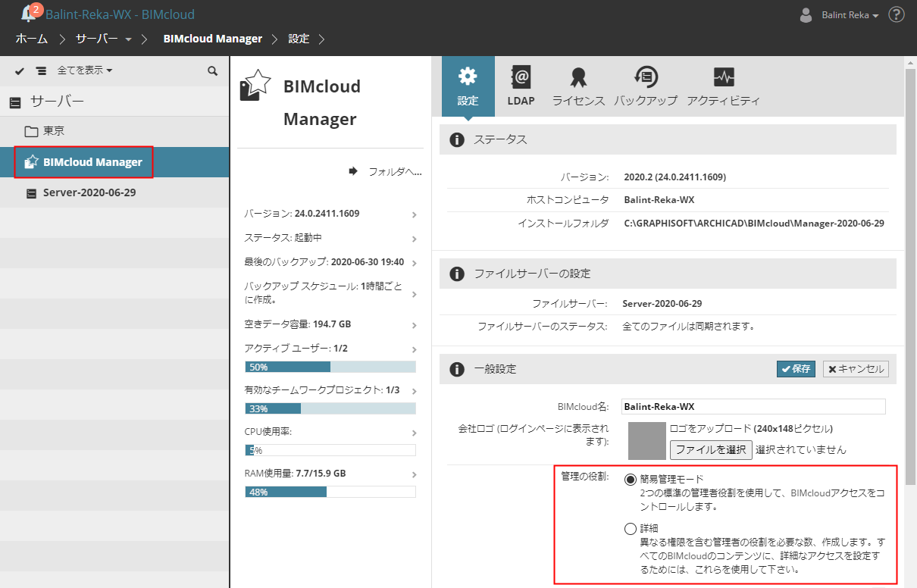Click the BIMcloud名 text field
Image resolution: width=917 pixels, height=588 pixels.
(x=753, y=407)
